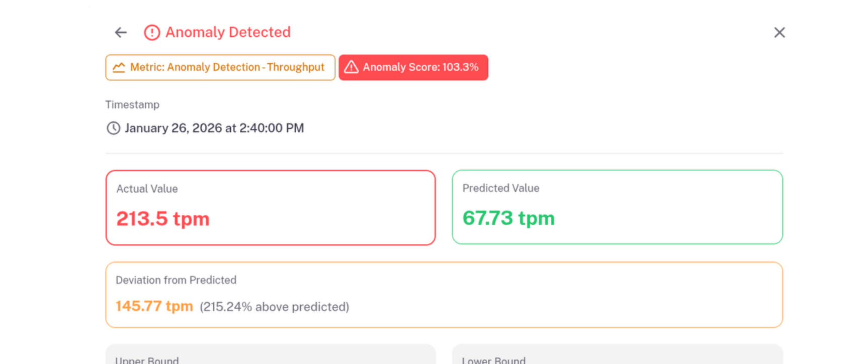Image resolution: width=868 pixels, height=364 pixels.
Task: Click the clock icon beside the timestamp
Action: click(x=113, y=128)
